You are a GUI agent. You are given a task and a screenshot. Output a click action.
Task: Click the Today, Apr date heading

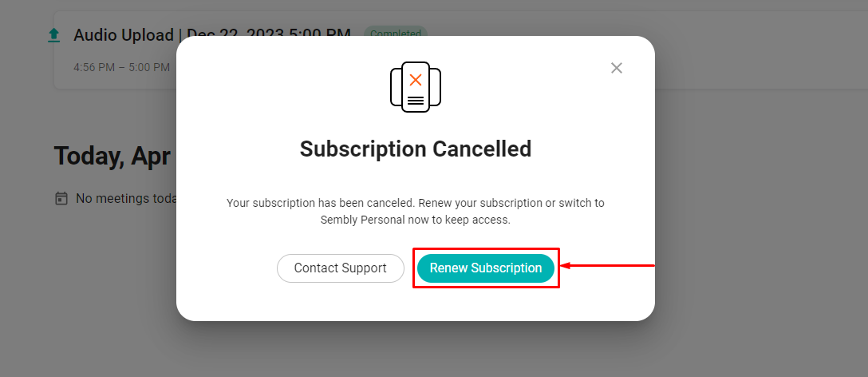(112, 156)
